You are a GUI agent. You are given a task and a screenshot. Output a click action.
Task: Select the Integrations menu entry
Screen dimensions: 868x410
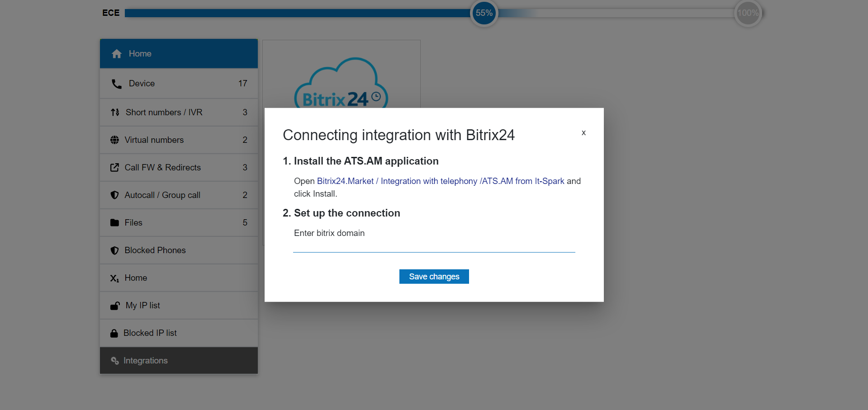(x=145, y=360)
